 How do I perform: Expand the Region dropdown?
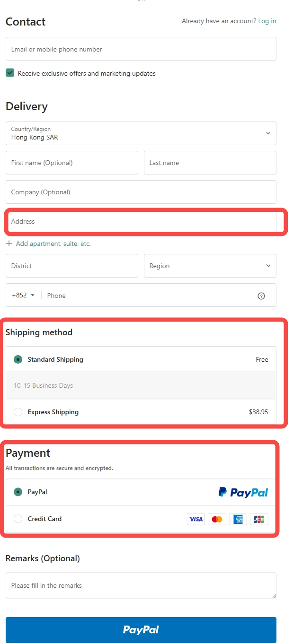tap(210, 266)
